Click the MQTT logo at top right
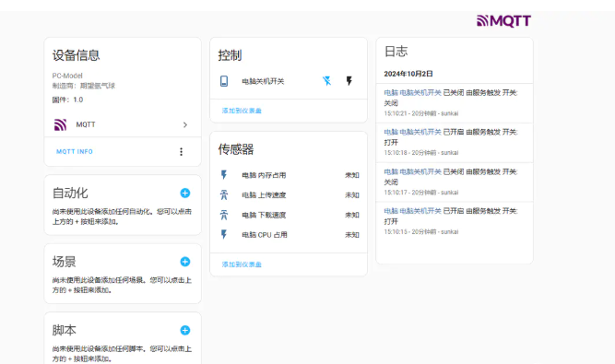Viewport: 615px width, 364px height. coord(503,21)
